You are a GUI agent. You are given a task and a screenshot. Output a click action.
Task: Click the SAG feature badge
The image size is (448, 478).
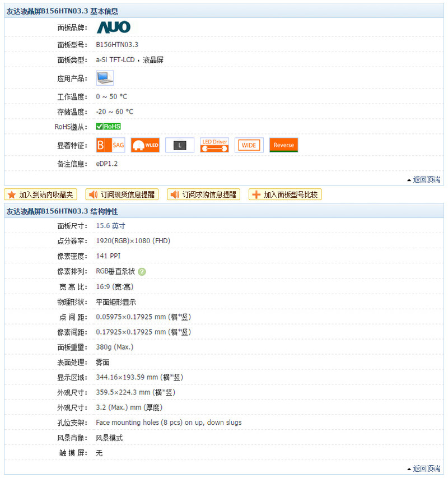point(110,145)
